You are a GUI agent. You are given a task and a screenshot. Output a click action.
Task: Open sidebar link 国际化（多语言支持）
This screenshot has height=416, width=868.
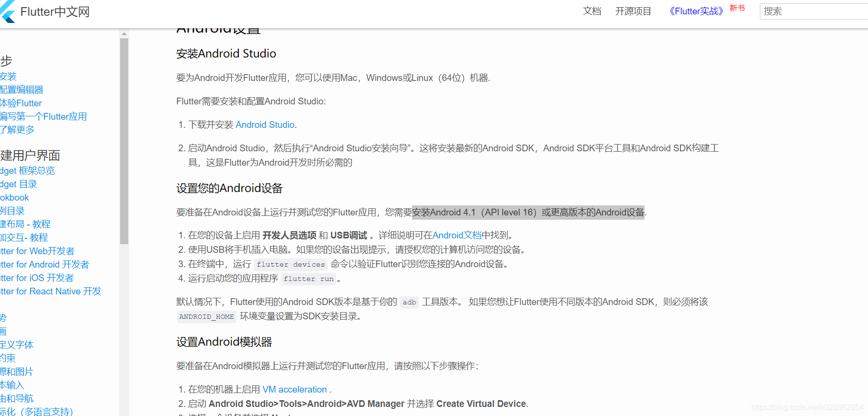36,411
